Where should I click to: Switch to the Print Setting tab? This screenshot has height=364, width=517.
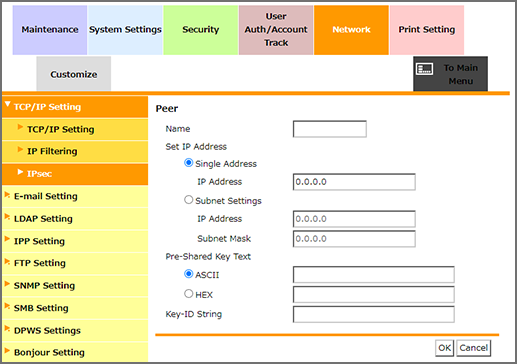click(427, 30)
